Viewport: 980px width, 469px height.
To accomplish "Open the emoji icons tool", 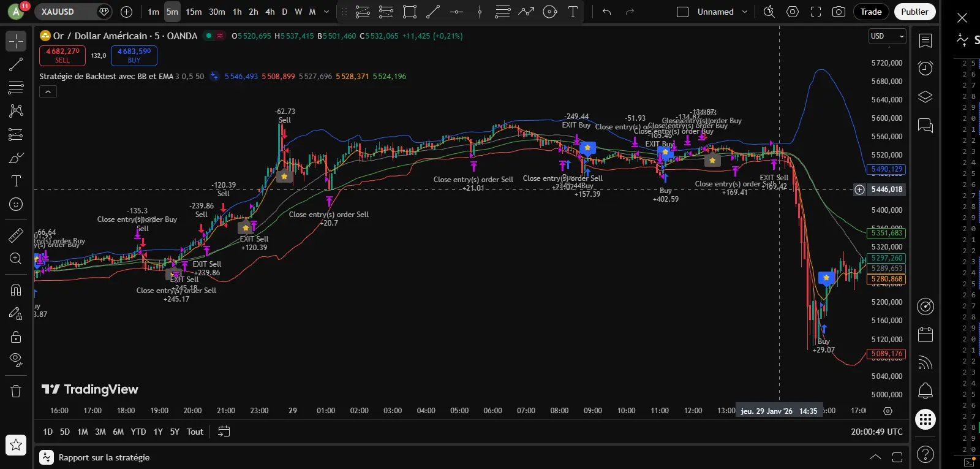I will click(16, 204).
